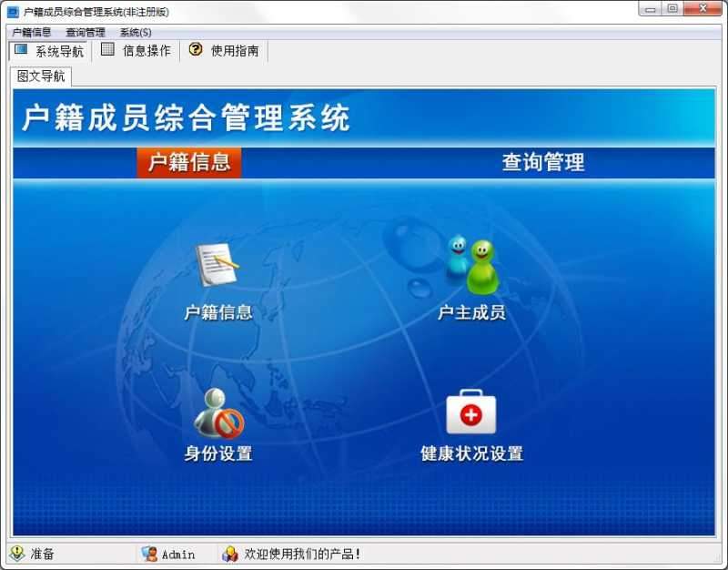The height and width of the screenshot is (570, 728).
Task: Click the 信息操作 grid icon in toolbar
Action: (x=106, y=50)
